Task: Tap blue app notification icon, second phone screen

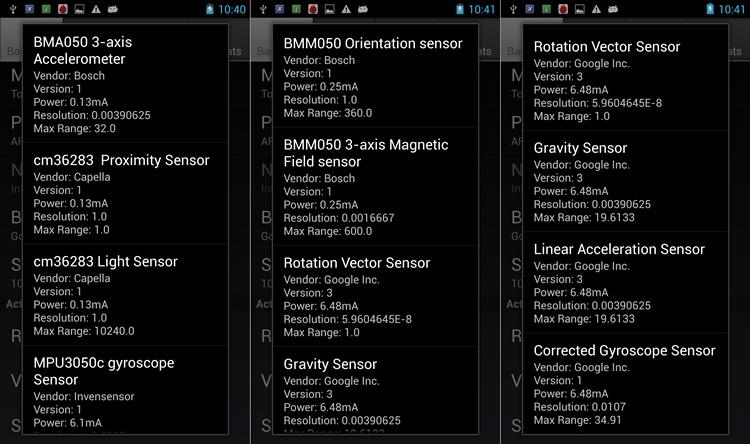Action: pyautogui.click(x=280, y=9)
